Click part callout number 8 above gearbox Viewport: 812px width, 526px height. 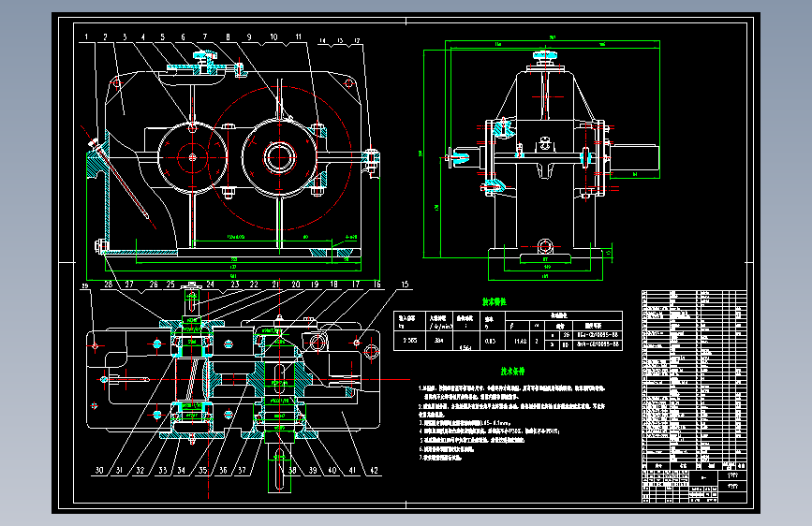[x=228, y=37]
